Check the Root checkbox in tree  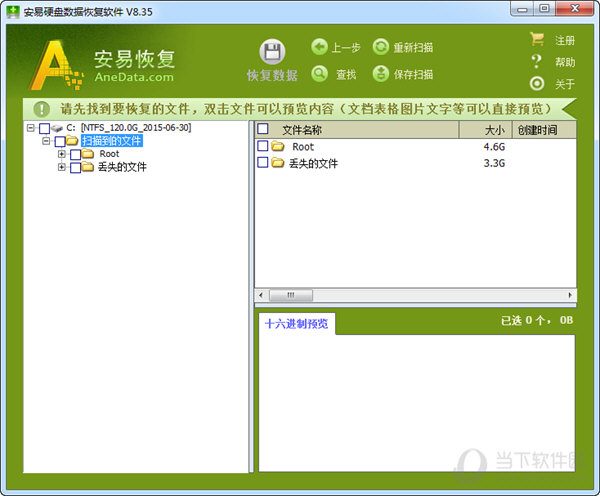coord(75,154)
